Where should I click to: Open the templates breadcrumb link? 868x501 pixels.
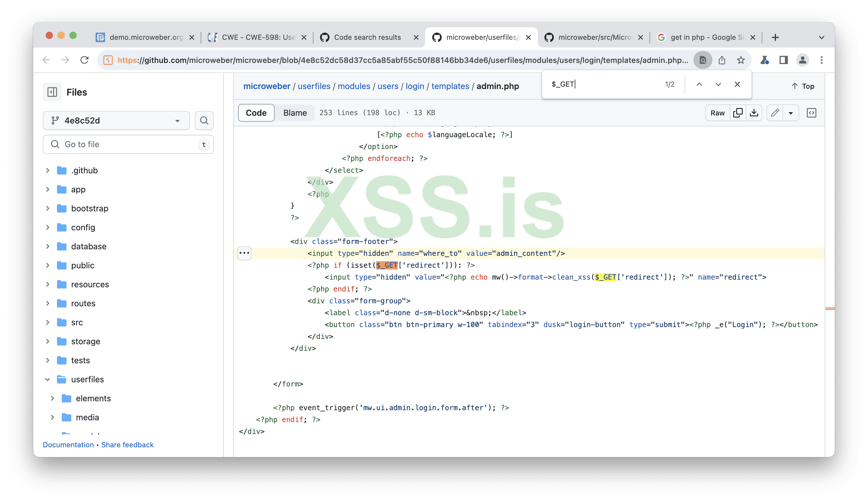450,86
